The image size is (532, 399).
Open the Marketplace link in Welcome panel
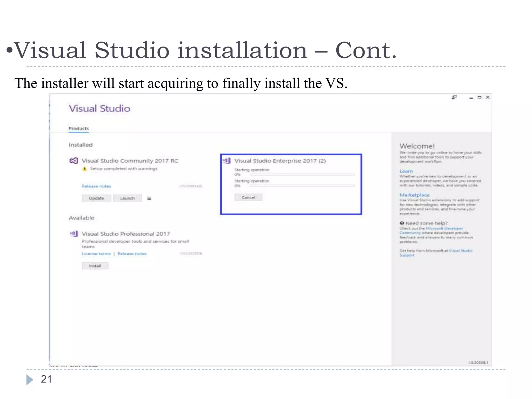tap(414, 195)
